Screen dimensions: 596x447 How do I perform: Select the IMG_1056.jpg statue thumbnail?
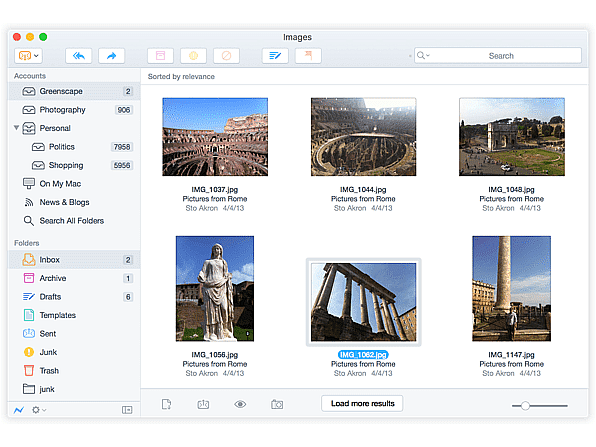pos(215,288)
